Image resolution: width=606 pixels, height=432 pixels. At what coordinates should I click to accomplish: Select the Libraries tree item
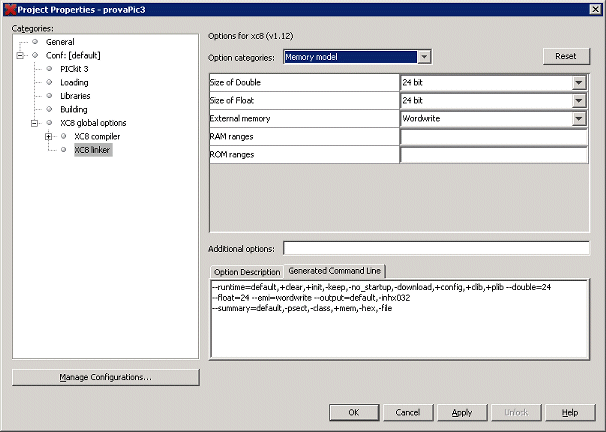click(75, 96)
